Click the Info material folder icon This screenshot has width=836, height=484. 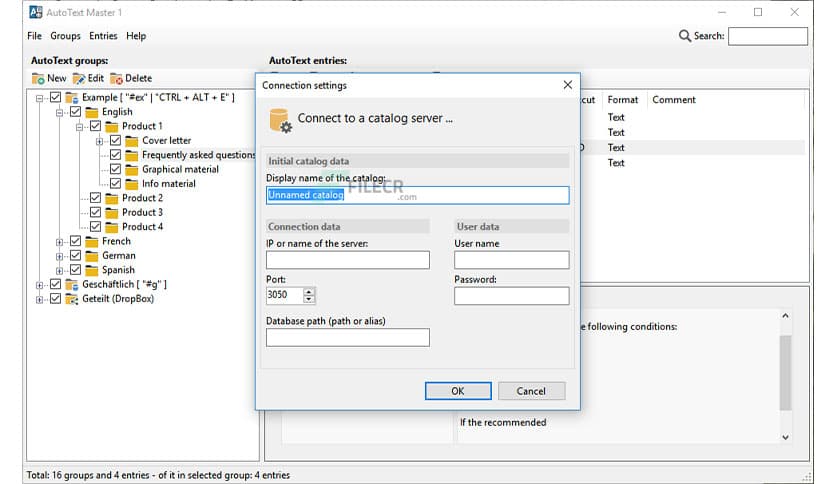(132, 184)
